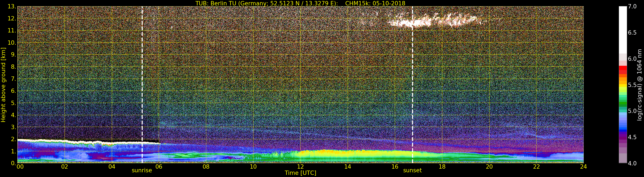Screen dimensions: 644x177
Task: Click the '6.' height tick label
Action: [x=13, y=91]
